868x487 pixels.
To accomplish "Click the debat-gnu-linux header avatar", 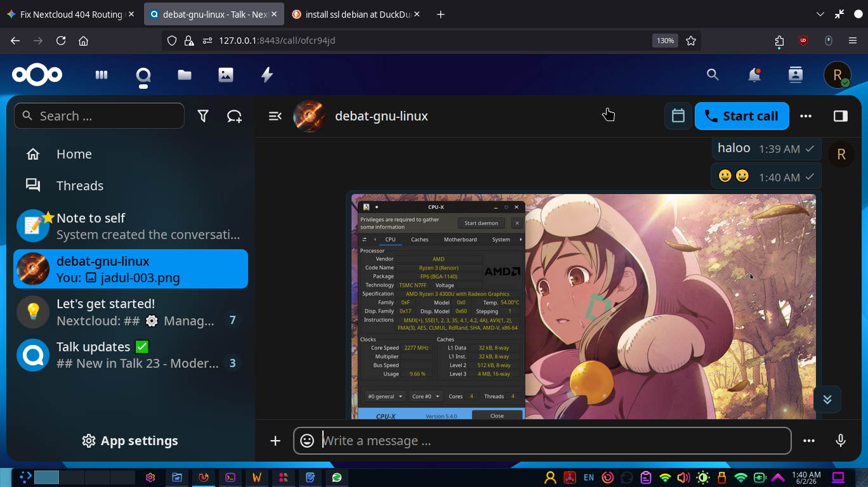I will coord(310,116).
